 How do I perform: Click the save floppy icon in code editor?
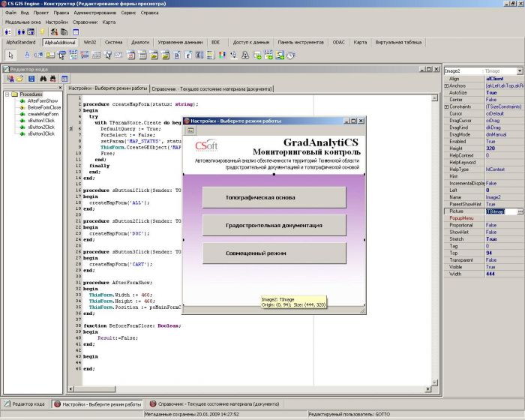point(31,79)
